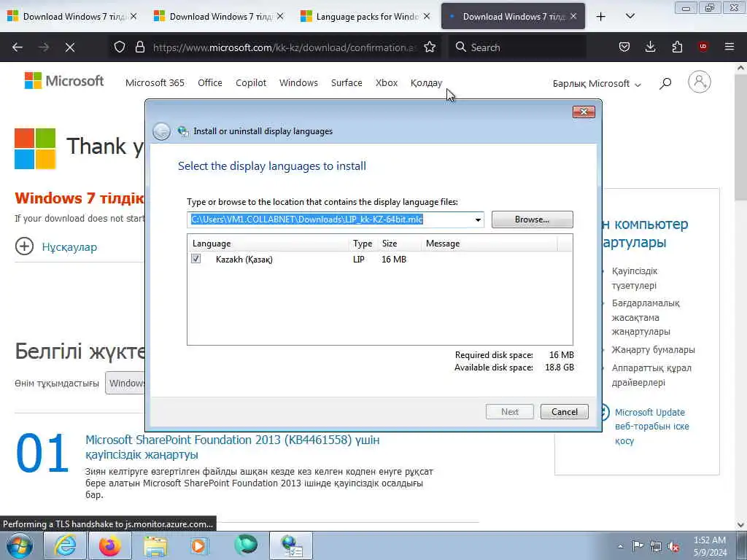The image size is (747, 560).
Task: Click the Next button in dialog
Action: tap(510, 412)
